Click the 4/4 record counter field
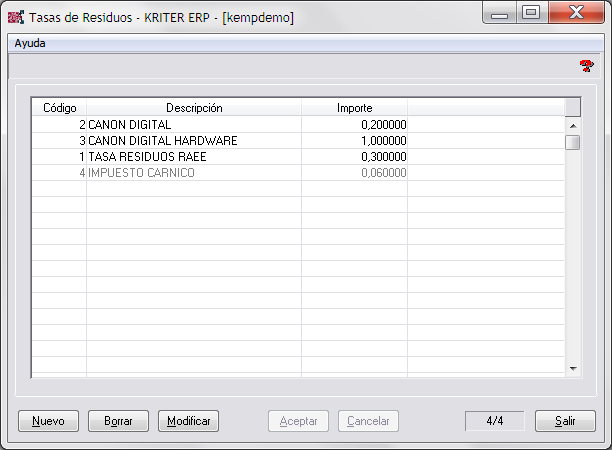 click(495, 421)
